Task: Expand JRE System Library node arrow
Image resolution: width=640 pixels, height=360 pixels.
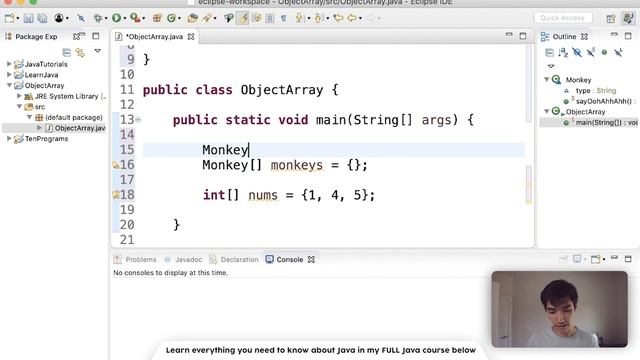Action: (19, 96)
